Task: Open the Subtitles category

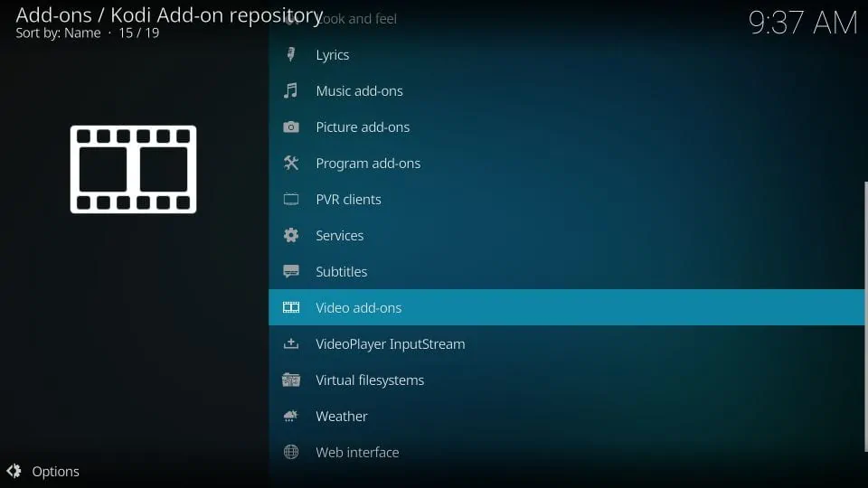Action: click(566, 272)
